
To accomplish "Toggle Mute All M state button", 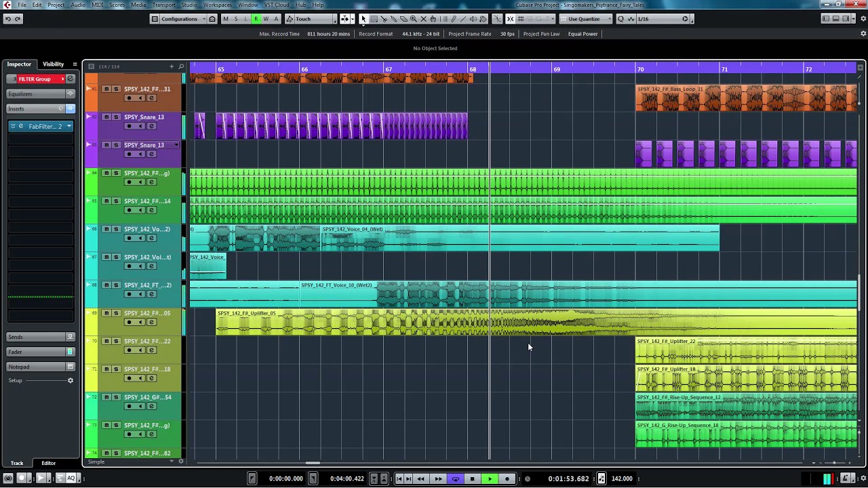I will pos(226,19).
